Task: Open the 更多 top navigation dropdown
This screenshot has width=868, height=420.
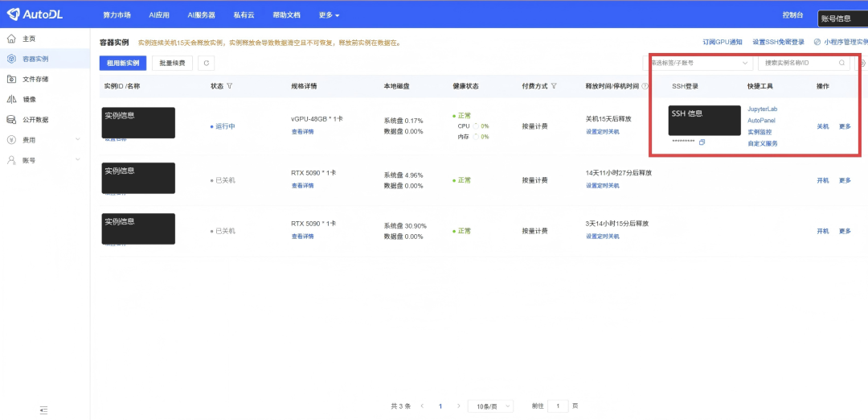Action: (330, 15)
